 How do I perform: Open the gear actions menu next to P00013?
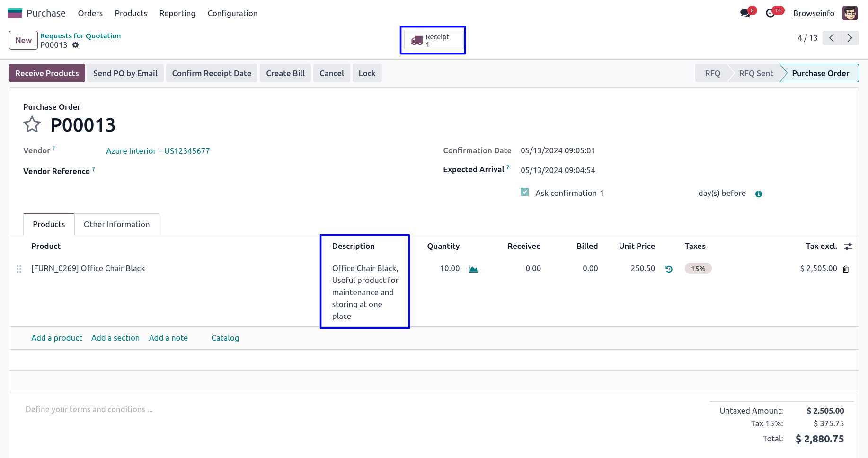(x=76, y=45)
